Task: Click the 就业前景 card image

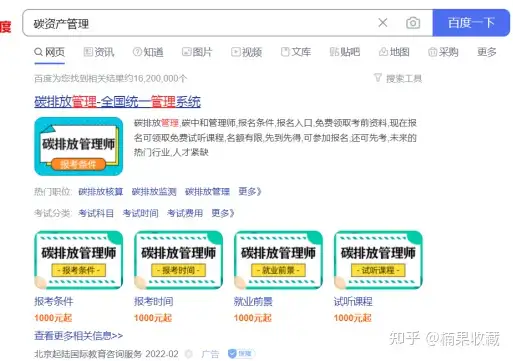Action: [278, 260]
